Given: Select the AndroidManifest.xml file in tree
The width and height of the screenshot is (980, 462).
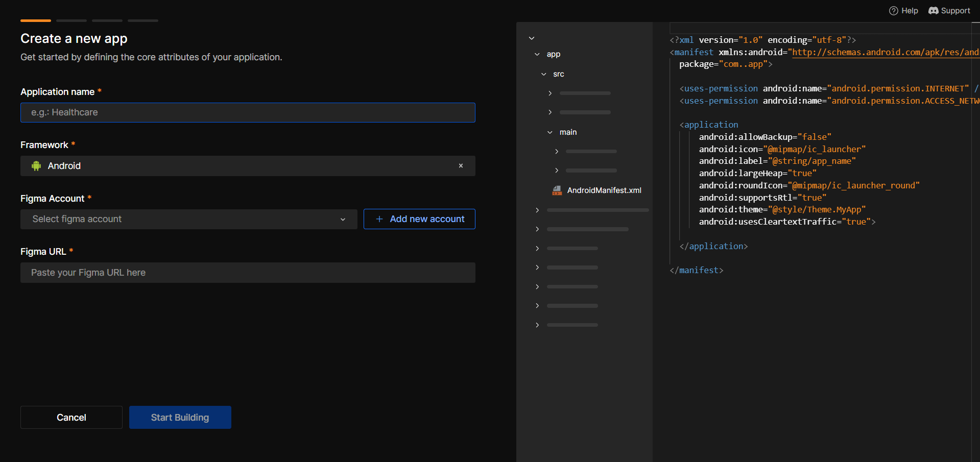Looking at the screenshot, I should (604, 190).
